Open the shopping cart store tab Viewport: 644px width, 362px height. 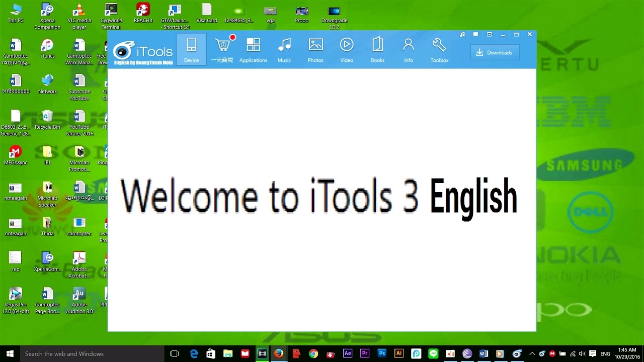tap(222, 49)
